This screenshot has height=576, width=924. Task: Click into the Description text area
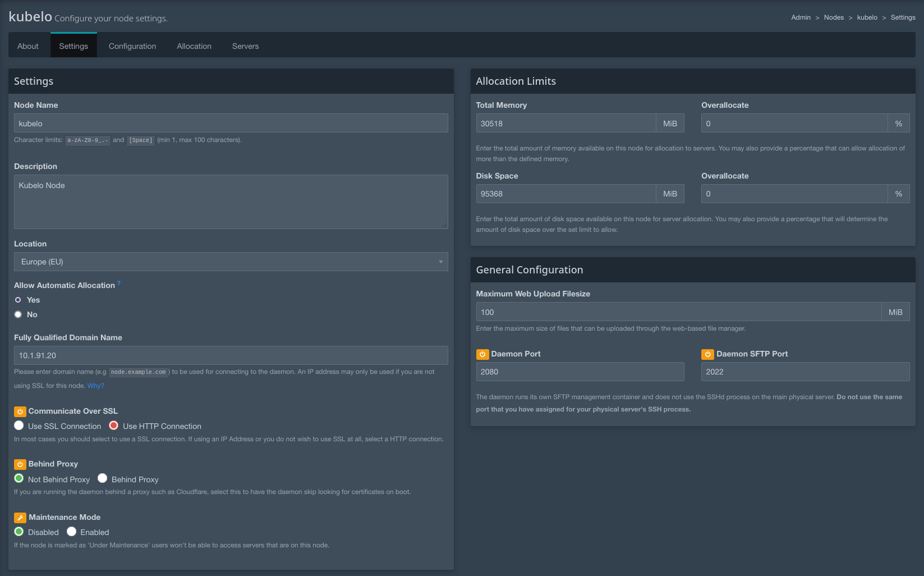(x=231, y=202)
